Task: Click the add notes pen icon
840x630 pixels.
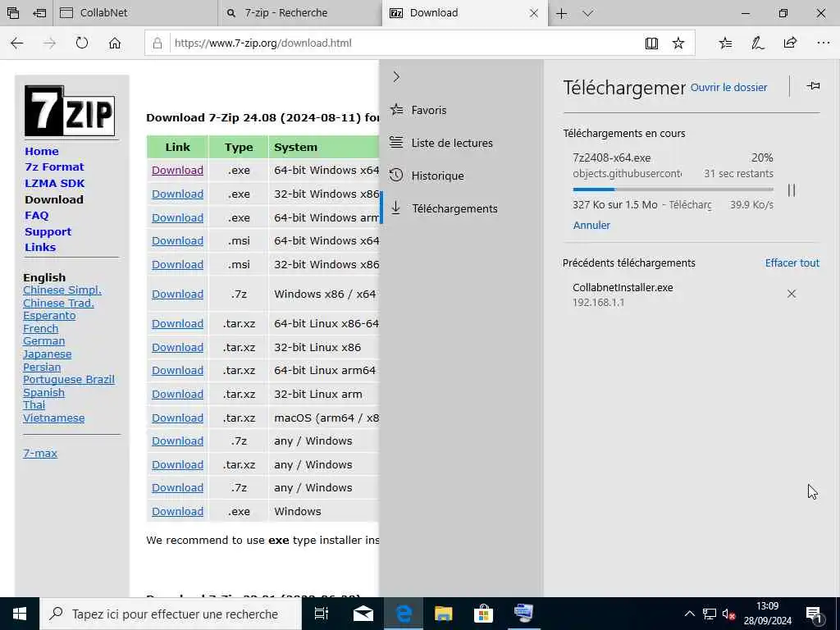Action: point(757,43)
